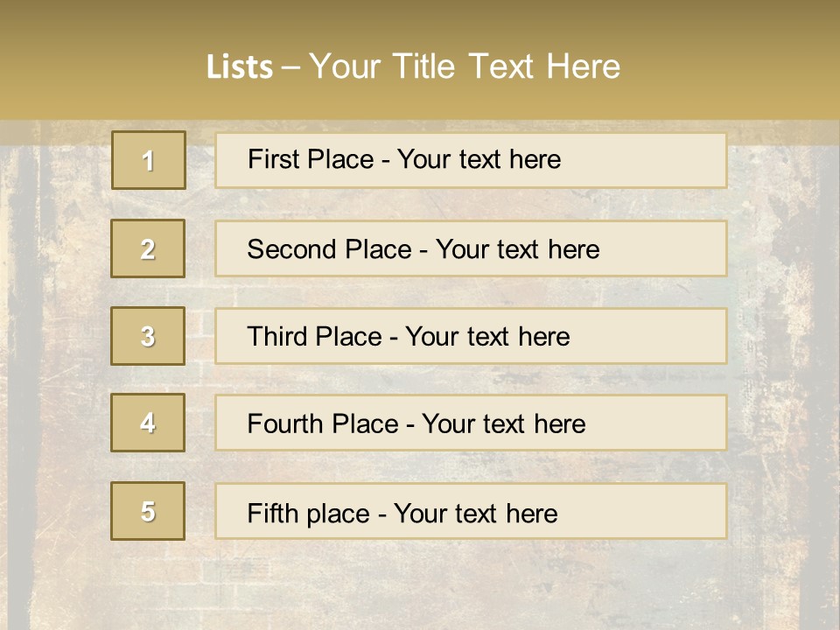Click the number 3 square

148,336
